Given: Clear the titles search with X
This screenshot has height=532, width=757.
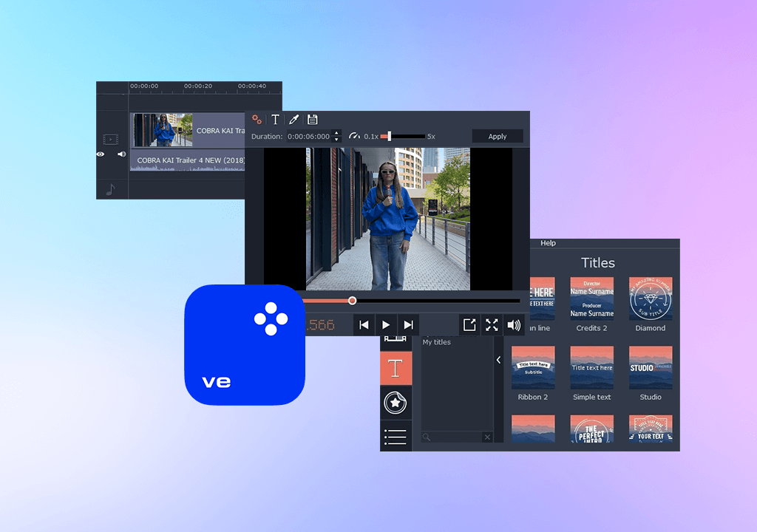Looking at the screenshot, I should tap(488, 437).
